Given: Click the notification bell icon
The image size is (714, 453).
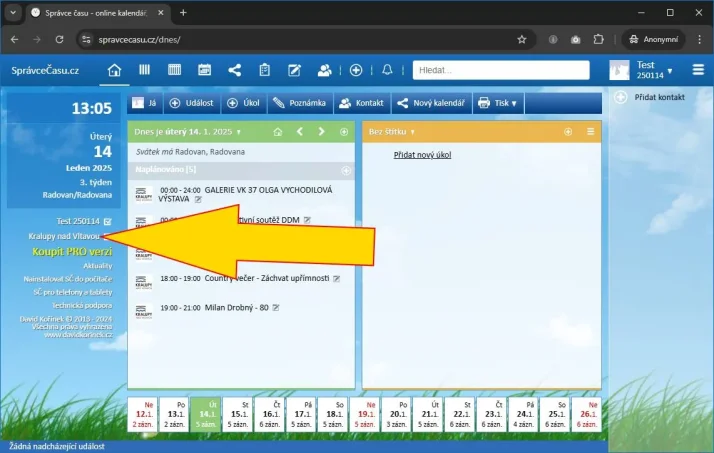Looking at the screenshot, I should point(388,70).
